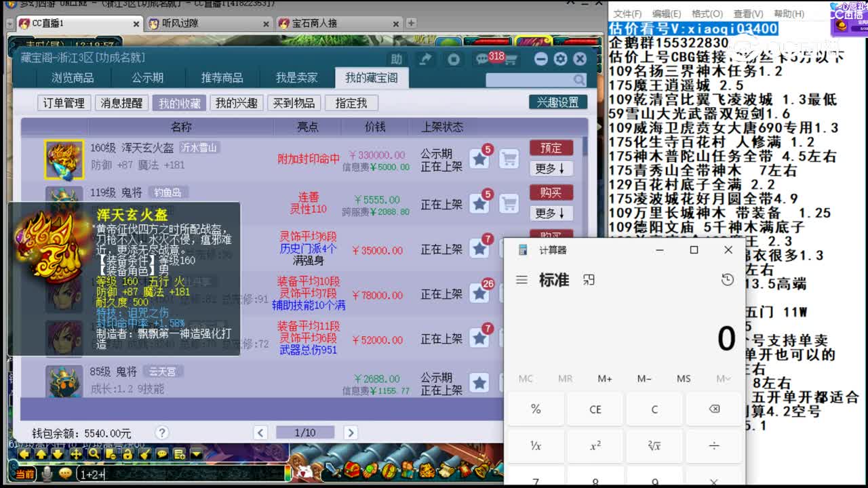Switch to 公示期 tab
This screenshot has height=488, width=868.
[x=147, y=77]
